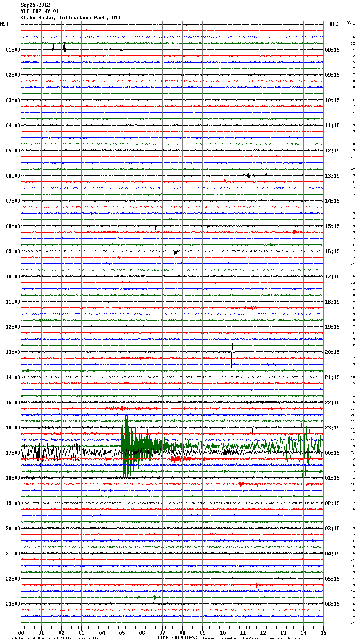Click the DC column header
The width and height of the screenshot is (357, 644).
[x=349, y=23]
